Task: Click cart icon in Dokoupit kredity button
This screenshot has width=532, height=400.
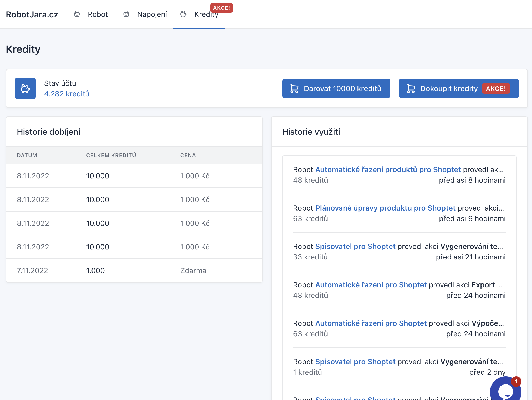Action: pos(411,88)
